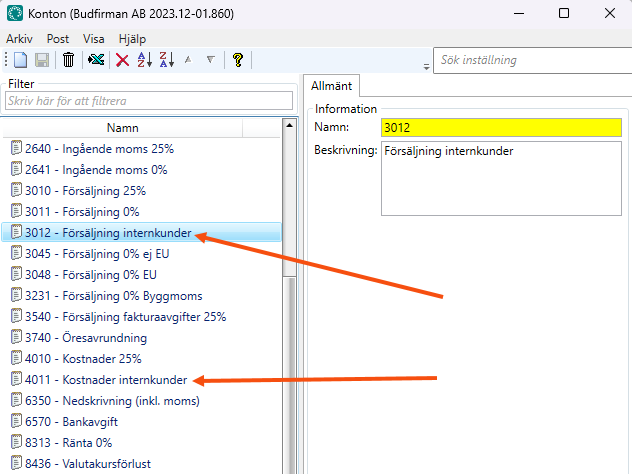Select 2641 - Ingående moms 0%

click(141, 170)
